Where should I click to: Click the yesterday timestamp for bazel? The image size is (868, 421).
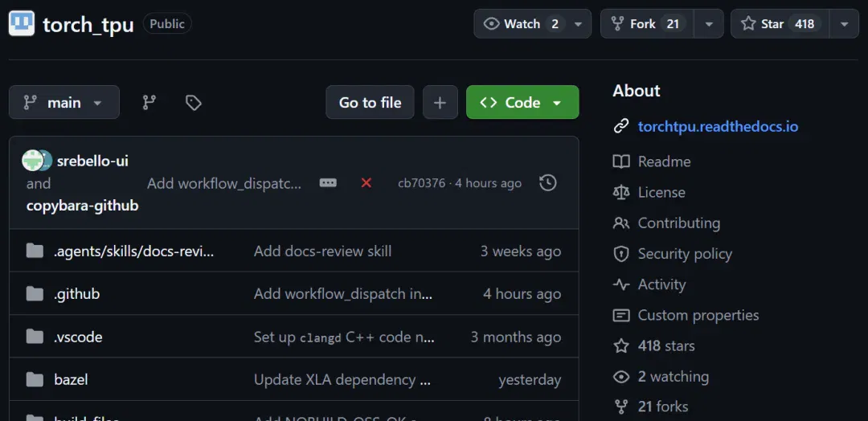point(529,380)
